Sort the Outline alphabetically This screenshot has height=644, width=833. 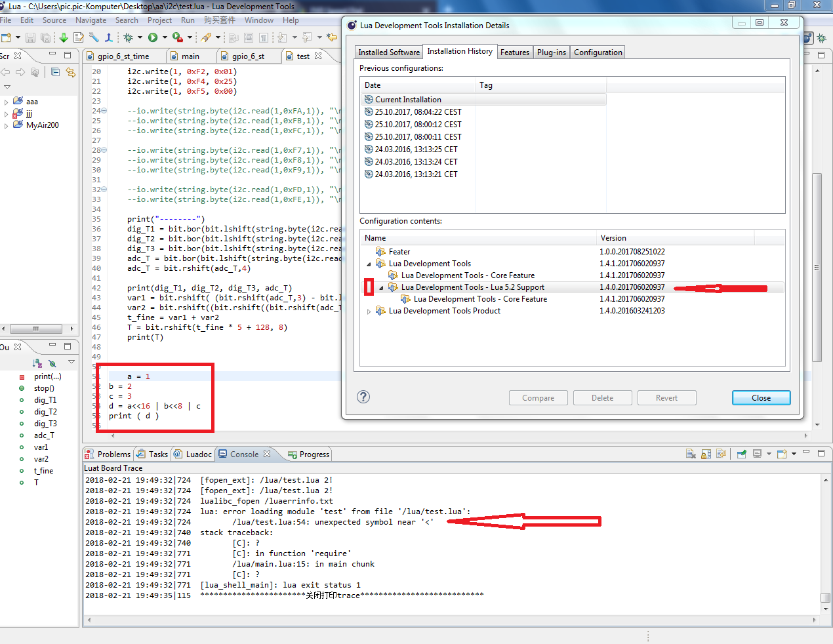pos(37,363)
